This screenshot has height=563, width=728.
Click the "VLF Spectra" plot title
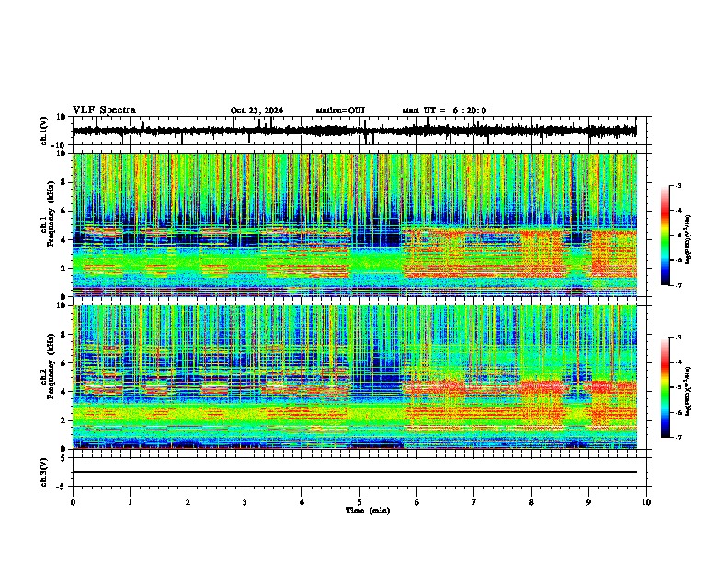click(104, 109)
